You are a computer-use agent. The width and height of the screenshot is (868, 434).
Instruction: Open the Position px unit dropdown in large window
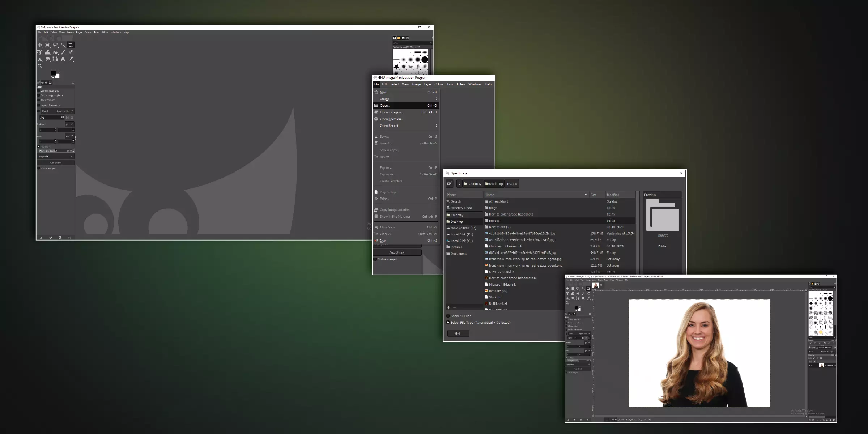pos(69,124)
